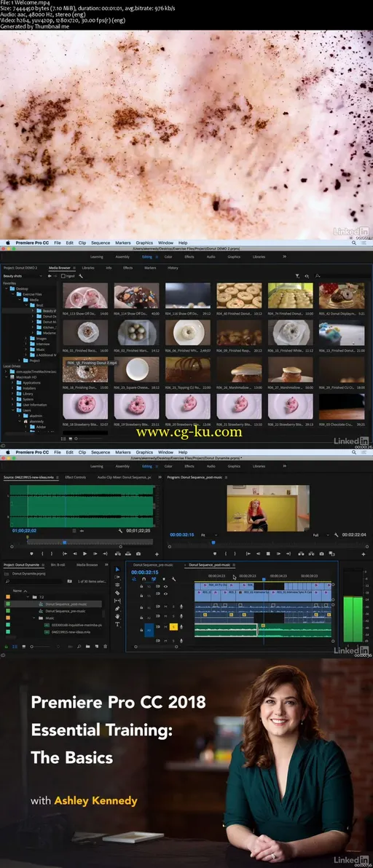Toggle Snap in the Timeline

tap(144, 579)
